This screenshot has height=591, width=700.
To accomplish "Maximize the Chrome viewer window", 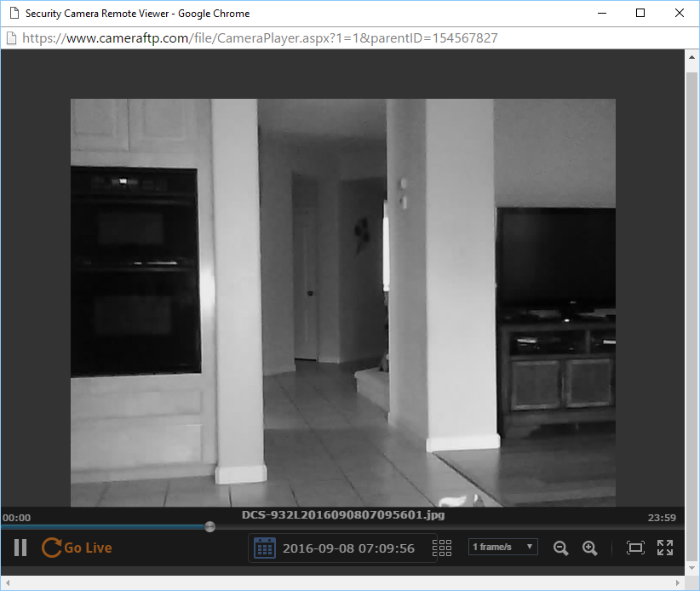I will tap(640, 13).
